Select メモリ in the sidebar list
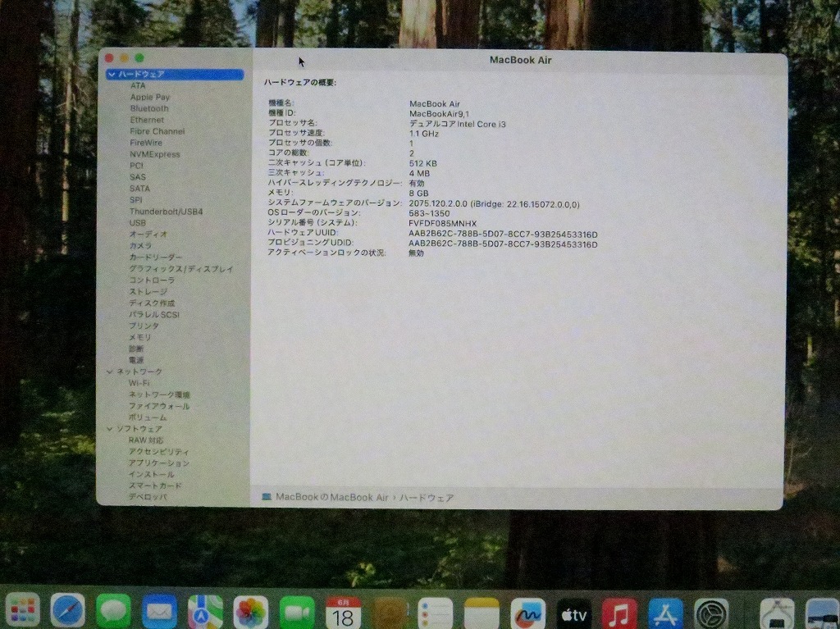840x629 pixels. pyautogui.click(x=139, y=338)
